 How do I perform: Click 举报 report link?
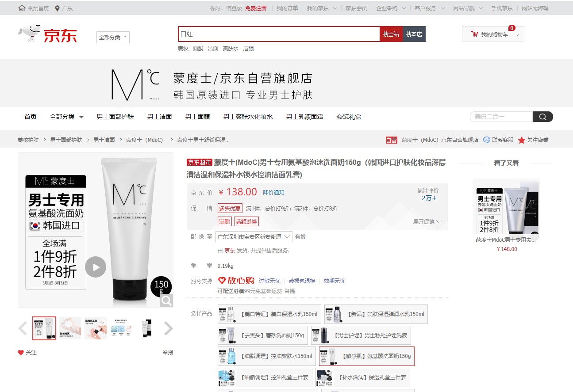pyautogui.click(x=168, y=353)
